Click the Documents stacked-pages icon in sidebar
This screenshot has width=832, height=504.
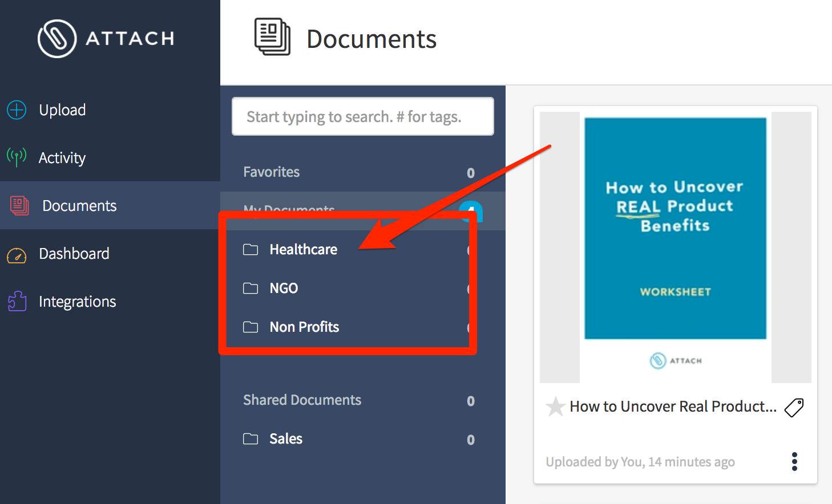point(18,206)
